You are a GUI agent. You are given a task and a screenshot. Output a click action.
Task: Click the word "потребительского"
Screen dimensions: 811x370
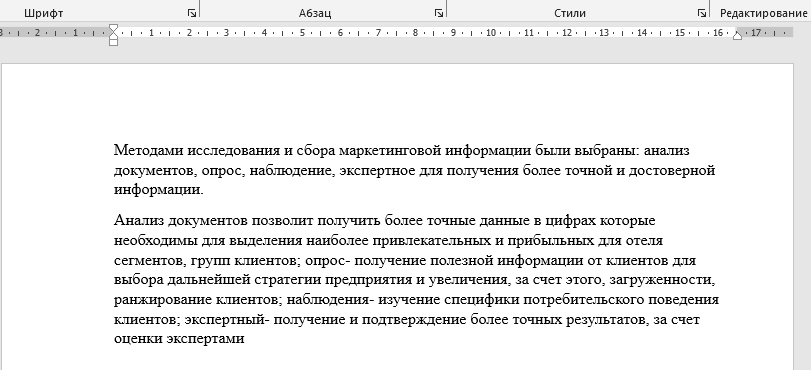click(584, 300)
